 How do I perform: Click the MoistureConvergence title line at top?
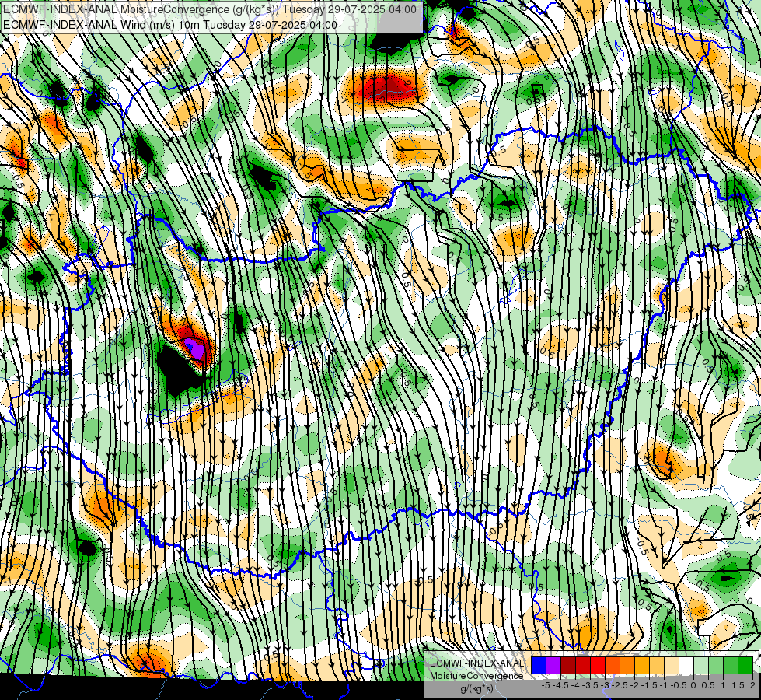pyautogui.click(x=210, y=9)
